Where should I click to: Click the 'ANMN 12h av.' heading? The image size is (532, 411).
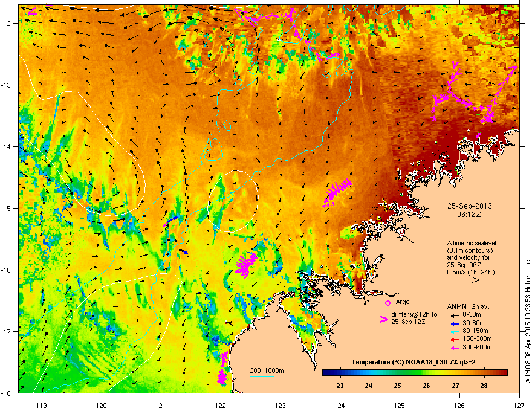(x=468, y=306)
